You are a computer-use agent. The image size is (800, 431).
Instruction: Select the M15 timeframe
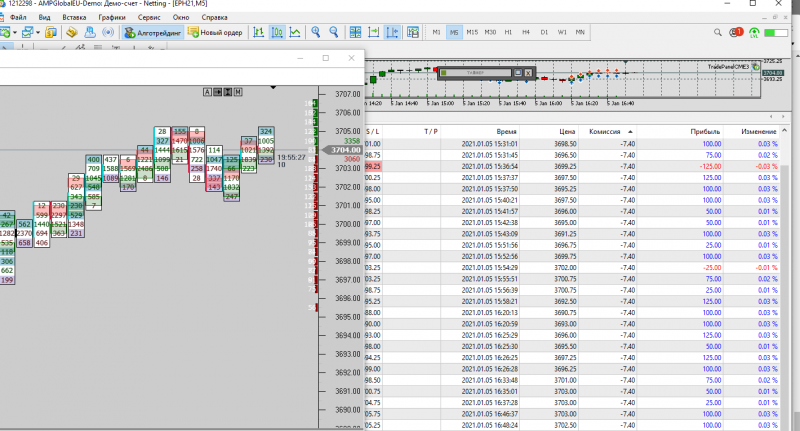(x=472, y=32)
